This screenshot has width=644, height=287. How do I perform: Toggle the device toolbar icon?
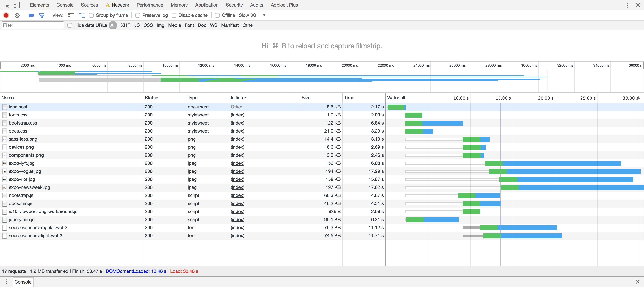16,5
